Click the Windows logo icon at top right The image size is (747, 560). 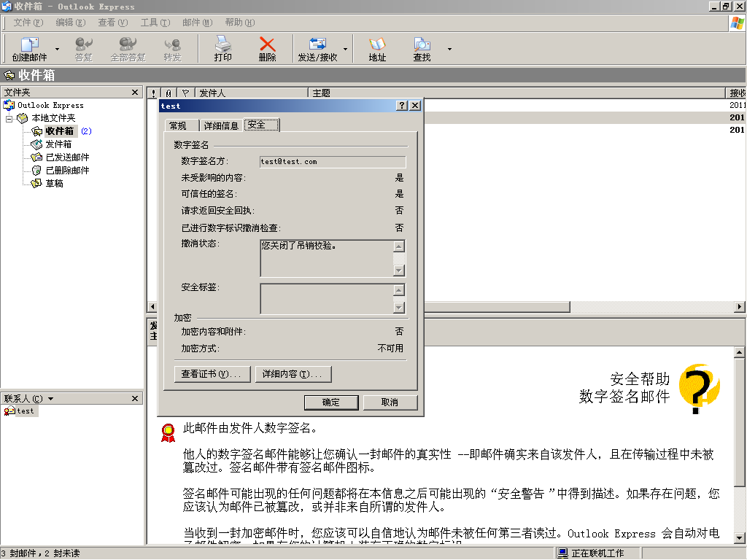(738, 23)
